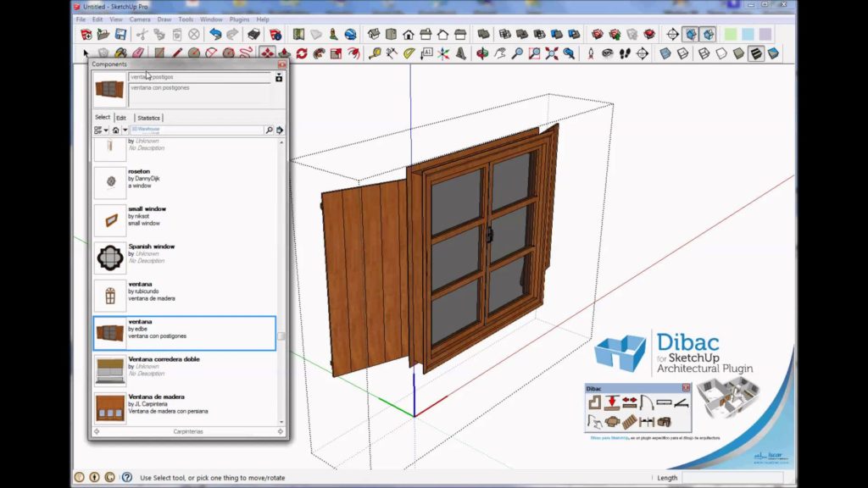Open the In Model navigation dropdown arrow

[125, 130]
